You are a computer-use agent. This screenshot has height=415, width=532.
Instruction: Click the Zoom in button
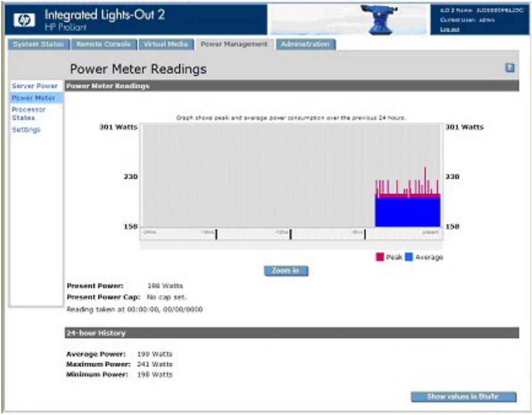[285, 270]
